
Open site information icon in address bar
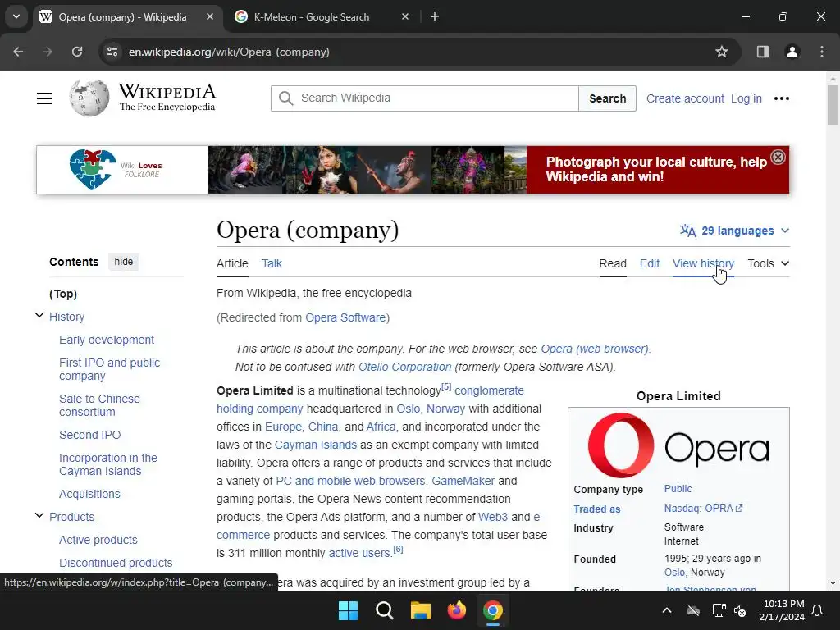pos(112,52)
